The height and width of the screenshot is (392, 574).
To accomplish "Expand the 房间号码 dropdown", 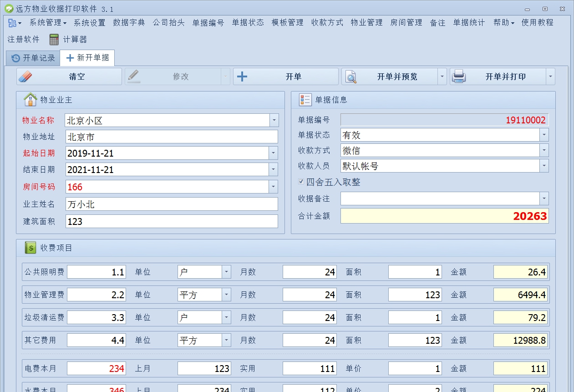I will (274, 187).
